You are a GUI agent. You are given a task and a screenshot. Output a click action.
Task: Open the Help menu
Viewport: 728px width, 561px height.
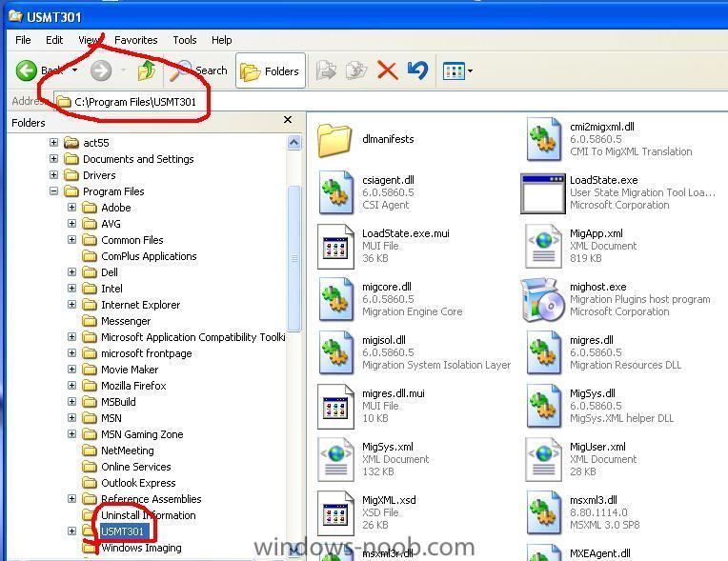(x=221, y=40)
